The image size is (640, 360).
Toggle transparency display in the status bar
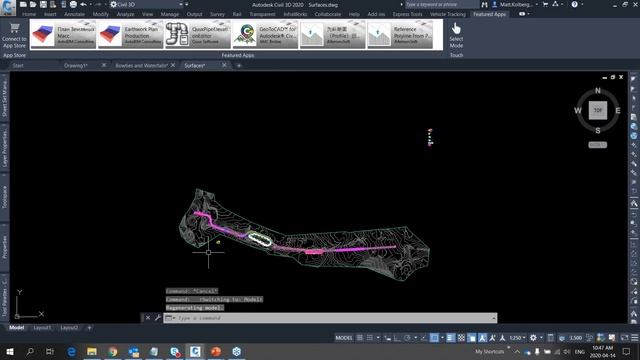click(461, 338)
